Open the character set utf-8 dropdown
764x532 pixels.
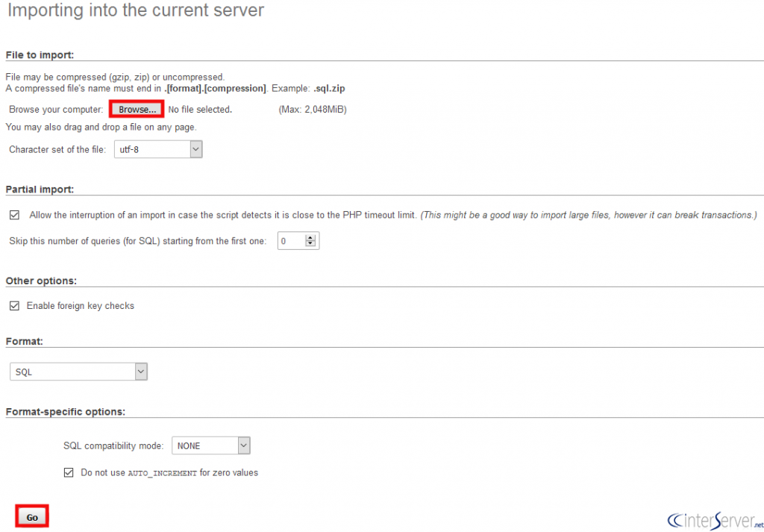[158, 149]
